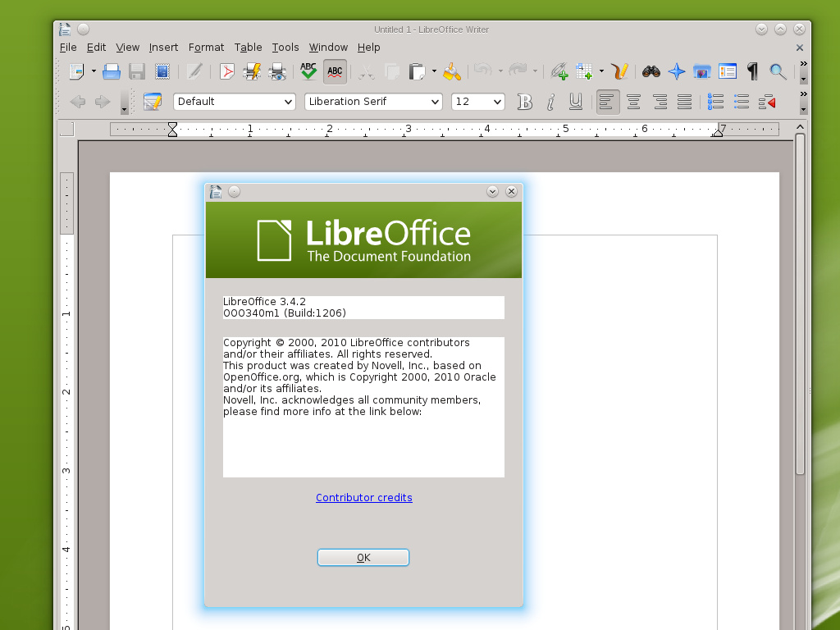
Task: Click the Print File Directly icon
Action: pyautogui.click(x=252, y=71)
